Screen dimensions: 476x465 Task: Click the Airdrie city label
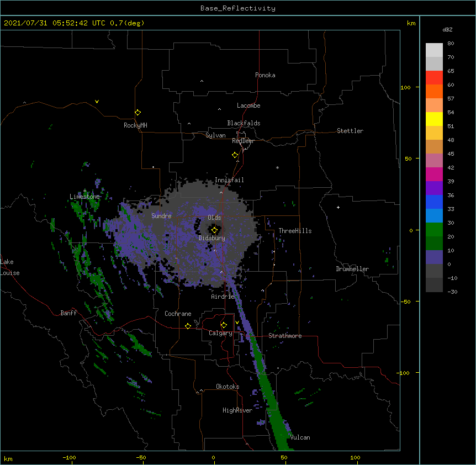pyautogui.click(x=223, y=297)
